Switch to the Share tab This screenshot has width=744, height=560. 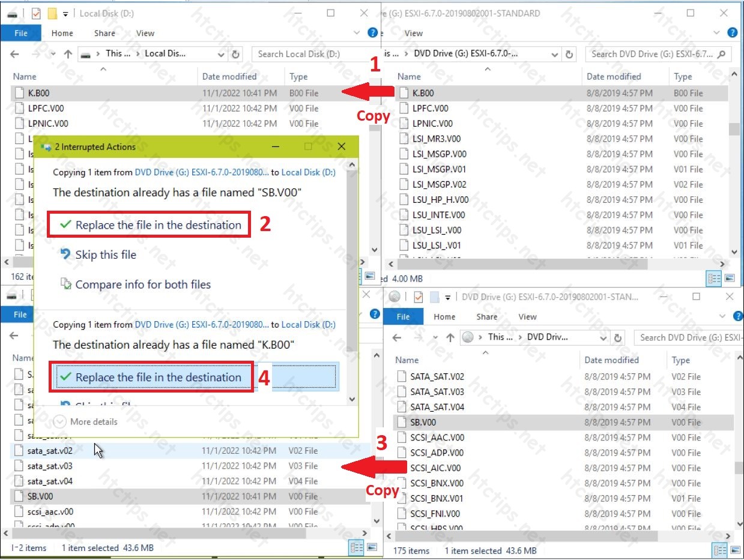pyautogui.click(x=104, y=33)
